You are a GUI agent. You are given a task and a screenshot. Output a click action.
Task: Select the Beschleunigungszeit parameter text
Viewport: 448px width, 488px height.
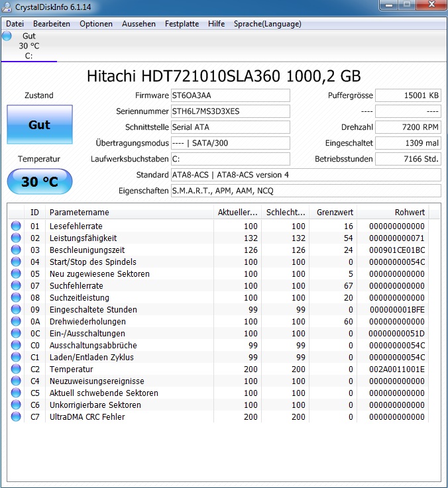pyautogui.click(x=87, y=250)
